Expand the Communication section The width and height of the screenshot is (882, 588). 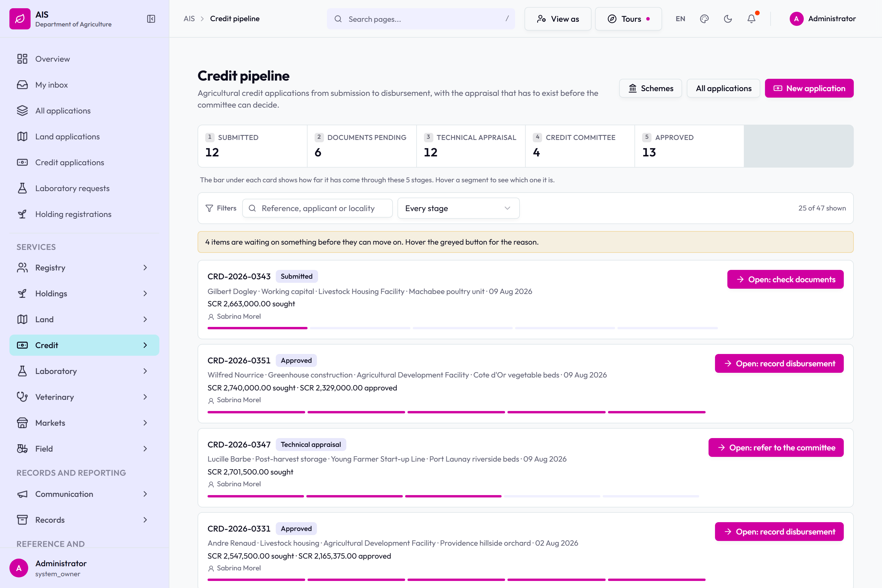[84, 494]
